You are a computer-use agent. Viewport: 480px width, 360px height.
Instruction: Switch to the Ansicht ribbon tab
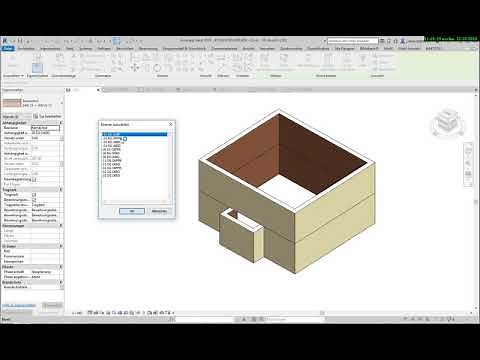248,49
